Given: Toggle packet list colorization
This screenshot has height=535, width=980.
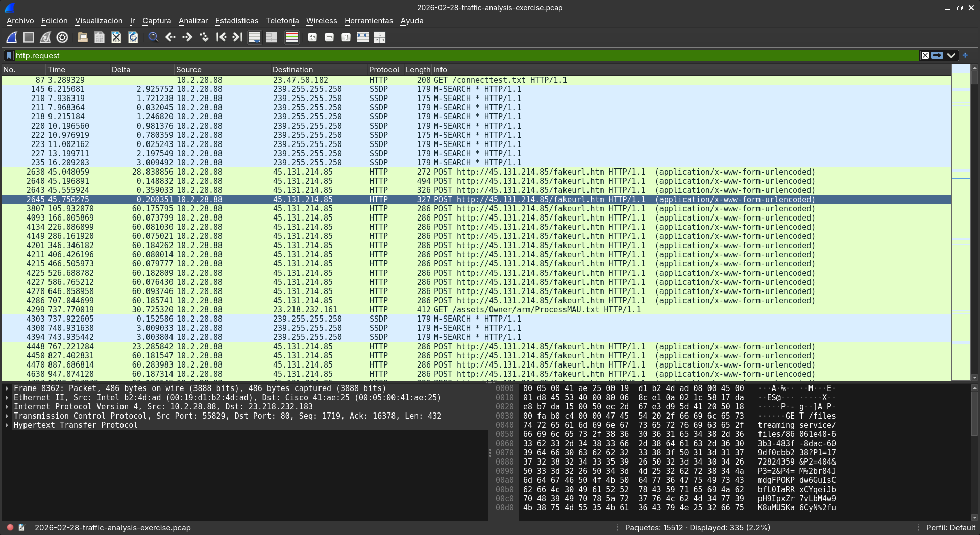Looking at the screenshot, I should pos(292,37).
